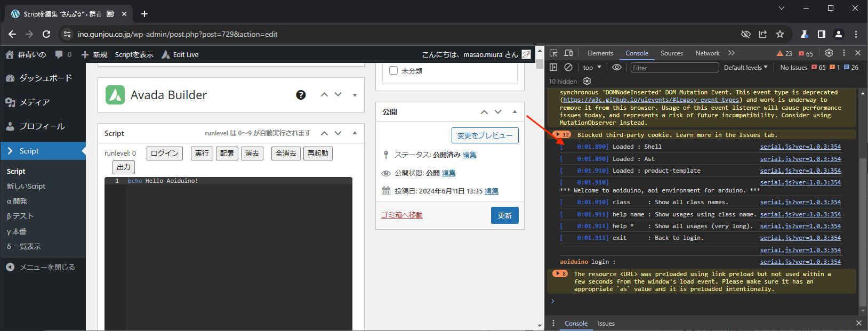Click the inspect element picker icon

pyautogui.click(x=553, y=53)
